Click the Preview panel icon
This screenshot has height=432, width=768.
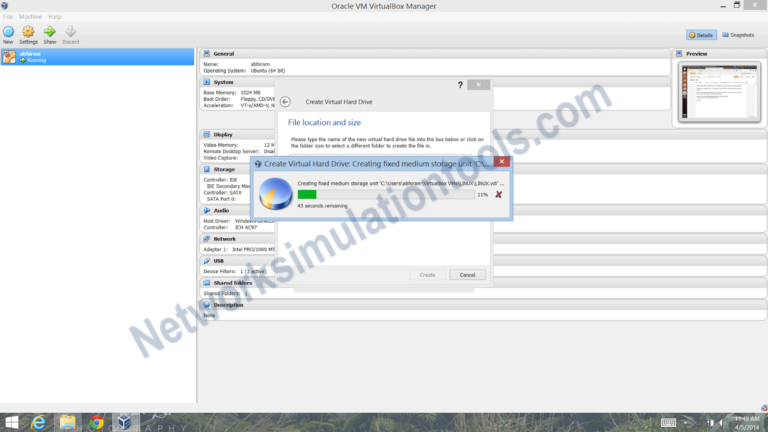679,53
